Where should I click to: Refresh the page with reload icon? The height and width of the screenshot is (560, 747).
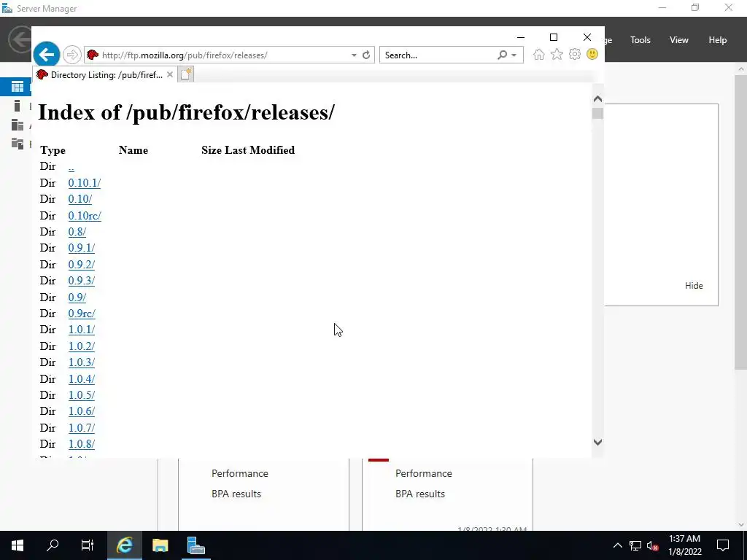[x=366, y=55]
